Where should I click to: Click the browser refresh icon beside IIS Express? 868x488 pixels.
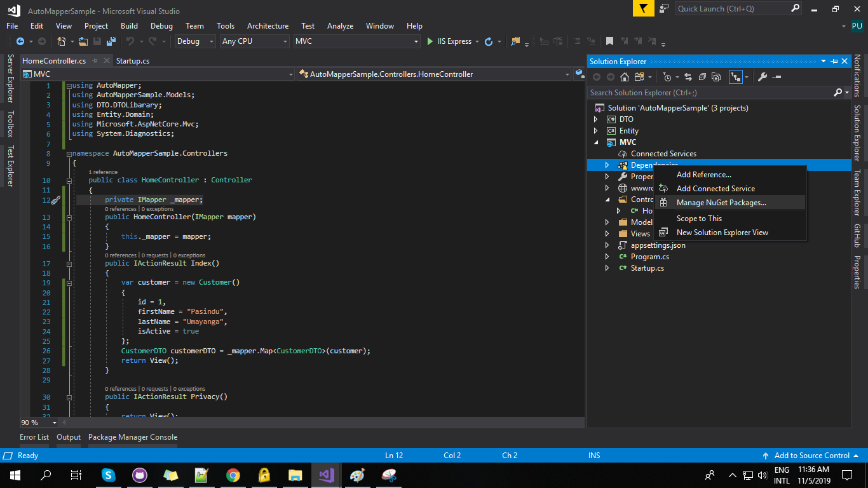click(x=488, y=41)
